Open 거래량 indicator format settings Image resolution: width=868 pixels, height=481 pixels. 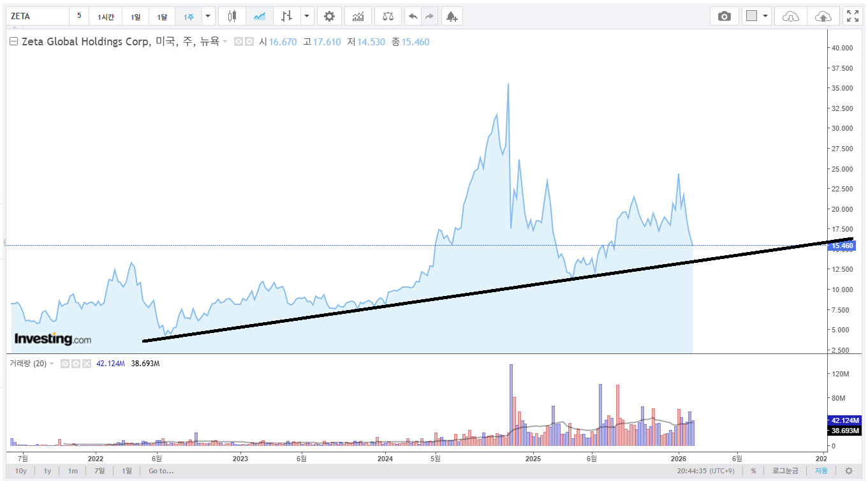click(x=75, y=364)
